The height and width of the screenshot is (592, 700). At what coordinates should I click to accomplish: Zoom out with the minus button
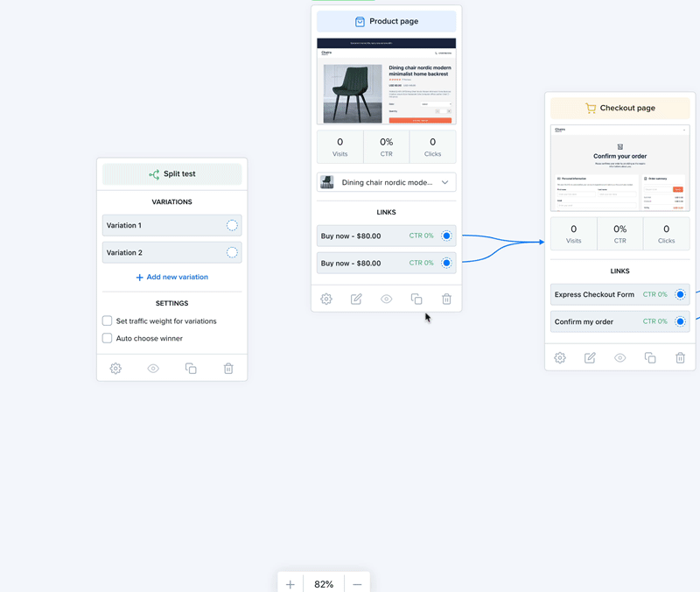[357, 584]
